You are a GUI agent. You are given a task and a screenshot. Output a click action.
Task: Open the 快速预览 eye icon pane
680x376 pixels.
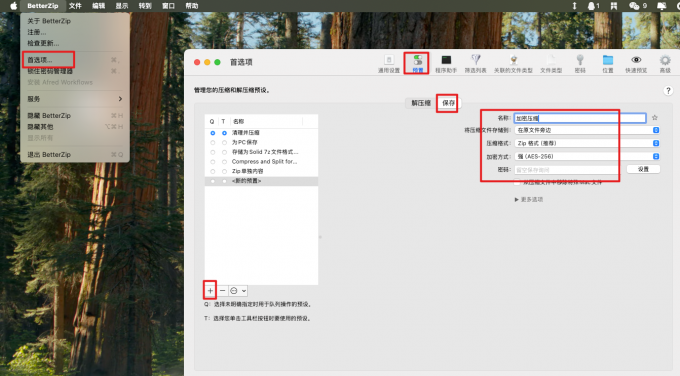(636, 64)
